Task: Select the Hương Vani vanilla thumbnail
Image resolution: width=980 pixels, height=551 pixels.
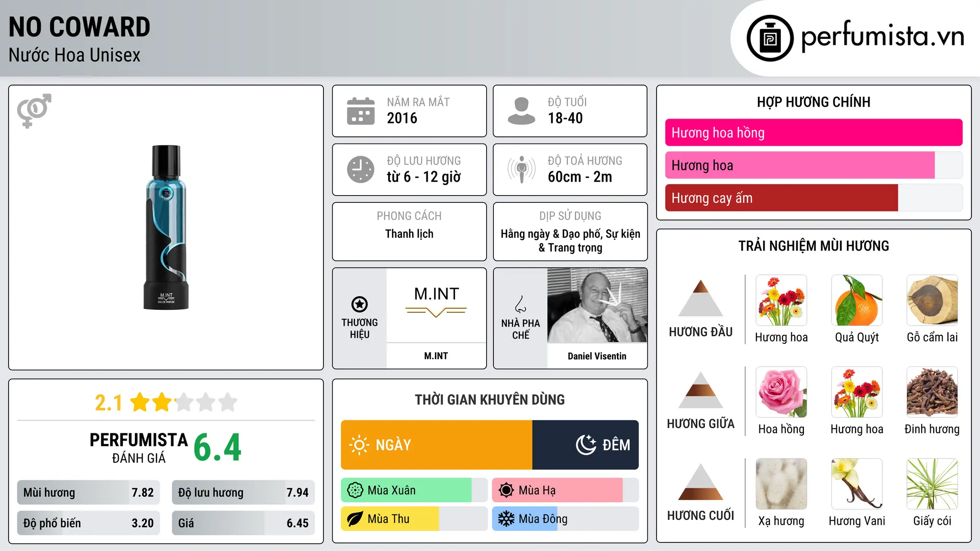Action: [857, 484]
